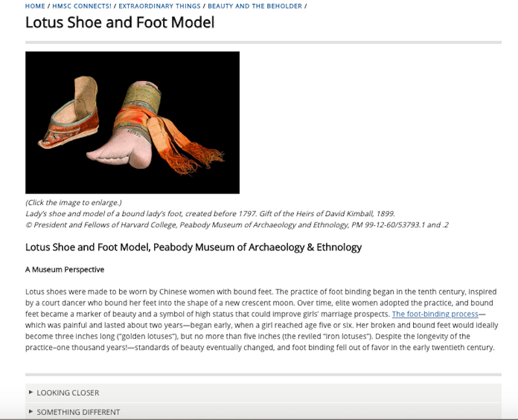Click the President and Fellows copyright line
518x420 pixels.
coord(237,225)
